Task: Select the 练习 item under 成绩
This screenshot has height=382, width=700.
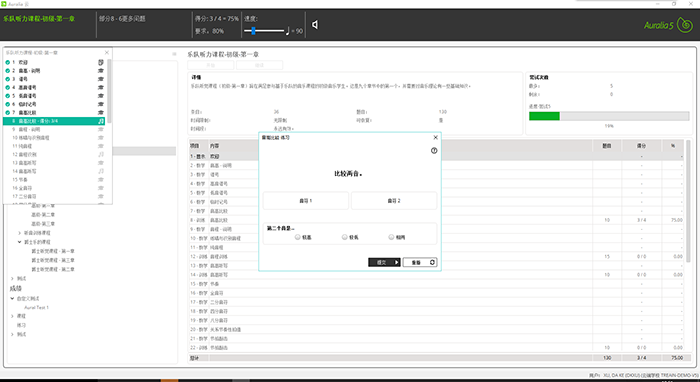Action: tap(21, 325)
